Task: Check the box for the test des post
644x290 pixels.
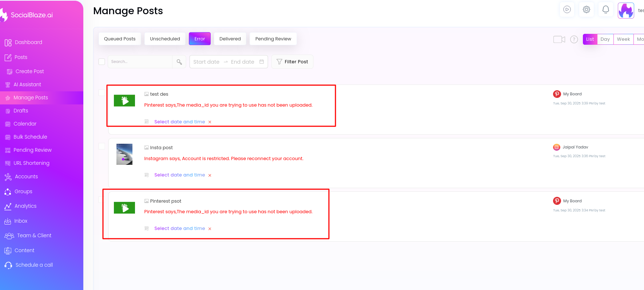Action: pyautogui.click(x=102, y=93)
